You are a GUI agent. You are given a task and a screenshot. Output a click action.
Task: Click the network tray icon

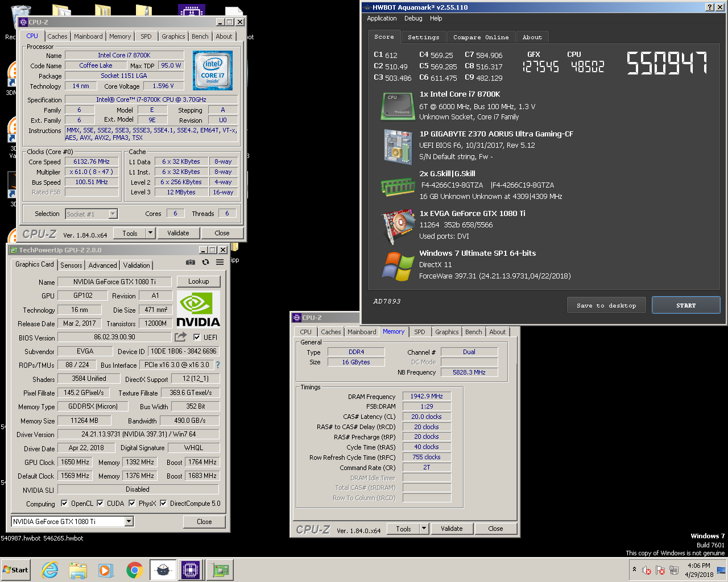(x=674, y=570)
